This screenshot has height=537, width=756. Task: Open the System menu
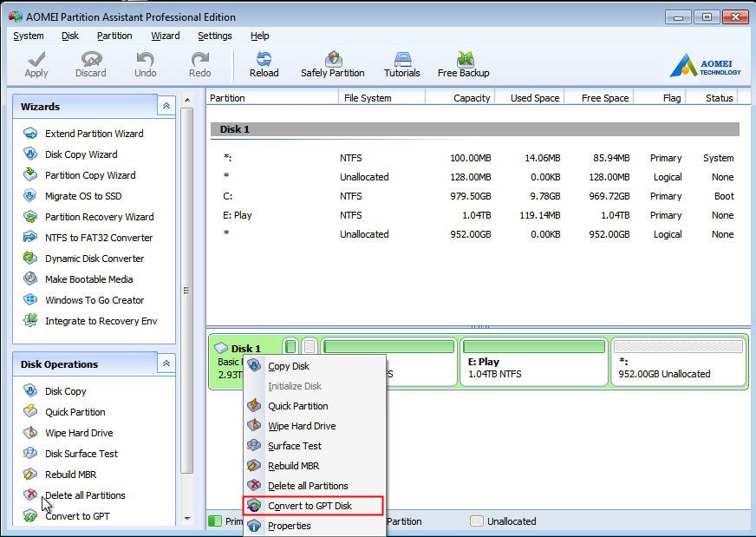coord(29,36)
